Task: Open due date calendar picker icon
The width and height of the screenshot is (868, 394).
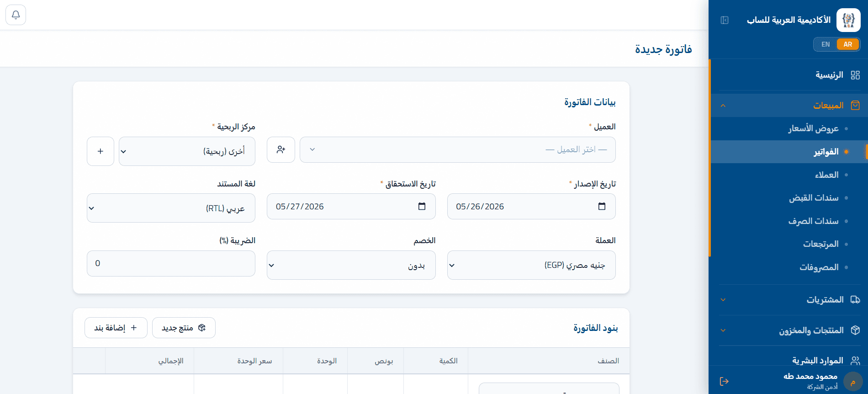Action: pyautogui.click(x=422, y=206)
